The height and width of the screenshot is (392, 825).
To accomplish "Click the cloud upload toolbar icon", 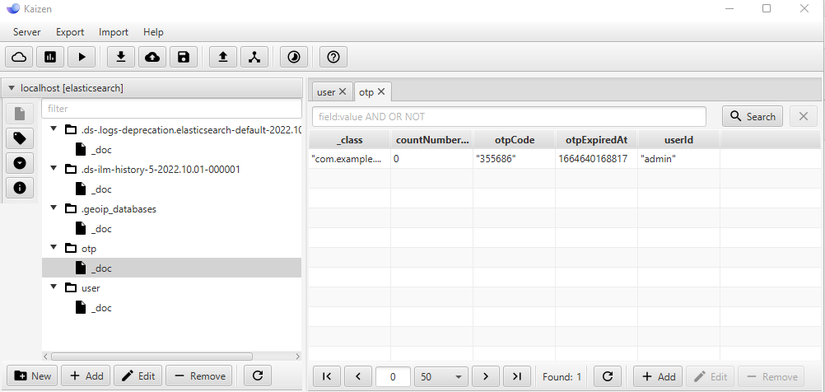I will coord(153,57).
